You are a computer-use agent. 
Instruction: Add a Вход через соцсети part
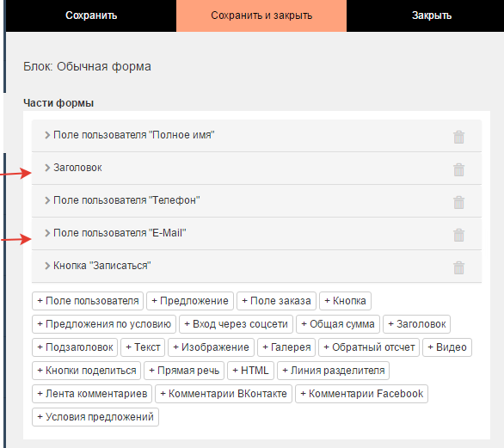[236, 324]
